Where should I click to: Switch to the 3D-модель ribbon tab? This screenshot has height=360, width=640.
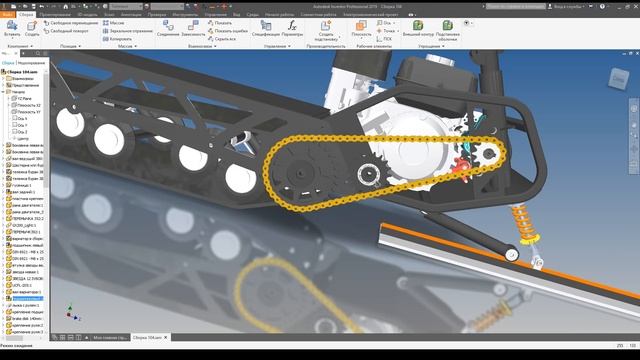tap(87, 14)
